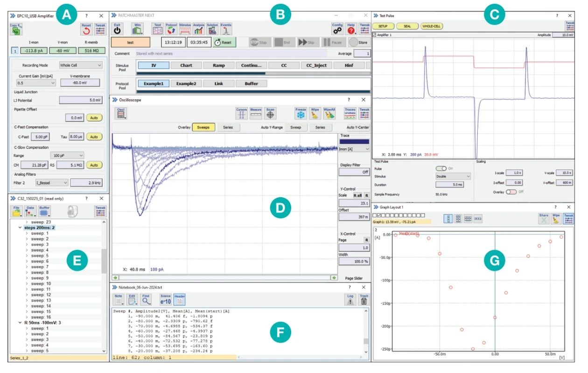Select the IV sequence in Stimulus Pool

tap(154, 66)
